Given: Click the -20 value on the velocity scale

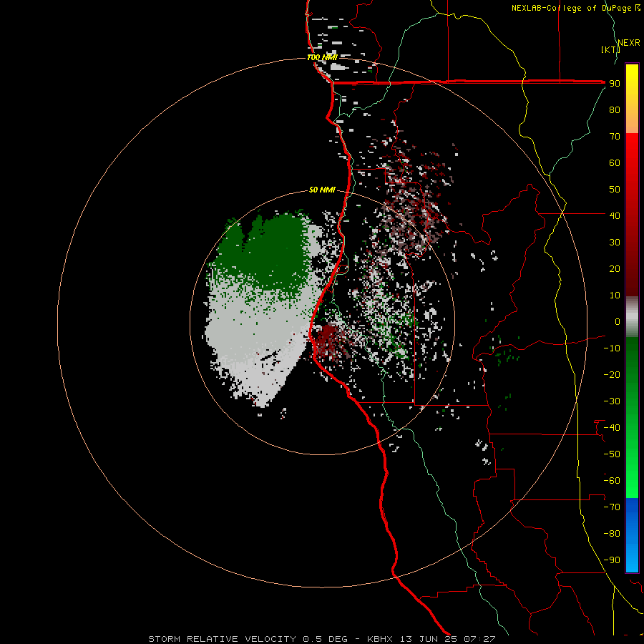Looking at the screenshot, I should [612, 374].
